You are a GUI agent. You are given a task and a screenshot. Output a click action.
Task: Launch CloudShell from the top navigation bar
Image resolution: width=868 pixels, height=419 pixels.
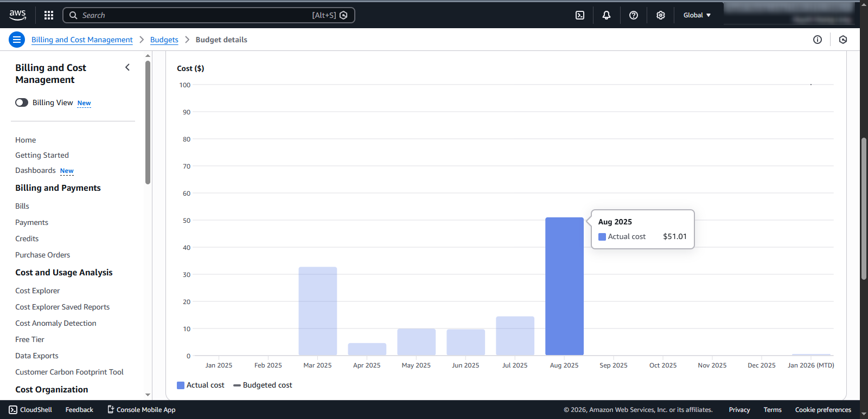(580, 15)
